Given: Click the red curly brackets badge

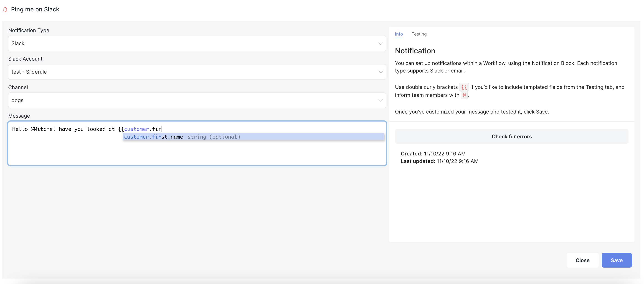Looking at the screenshot, I should pos(464,87).
